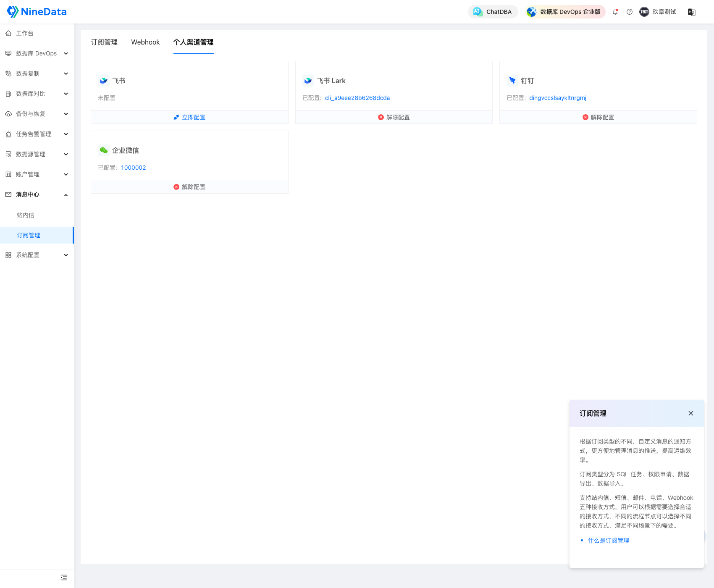Click the help question mark icon

(x=629, y=12)
